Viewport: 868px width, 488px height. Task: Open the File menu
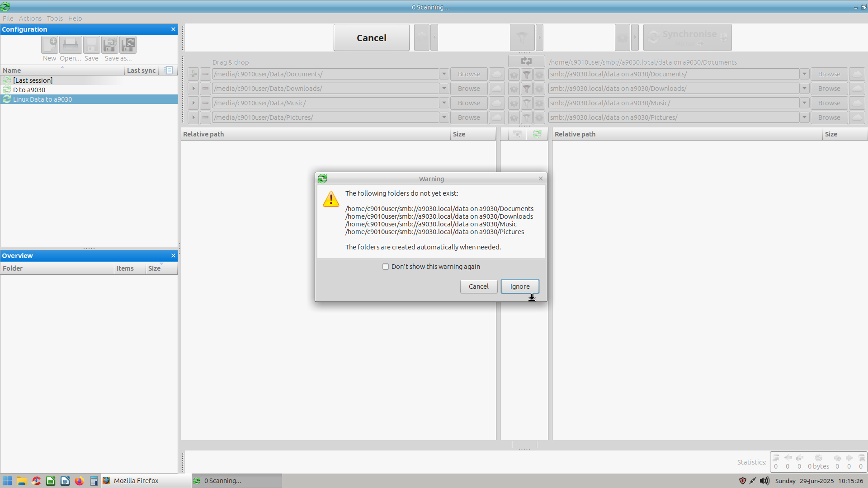click(8, 19)
